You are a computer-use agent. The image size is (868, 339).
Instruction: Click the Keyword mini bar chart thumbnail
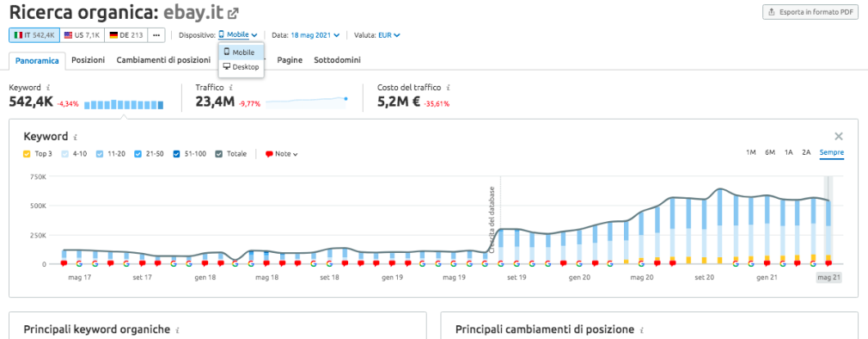tap(124, 104)
